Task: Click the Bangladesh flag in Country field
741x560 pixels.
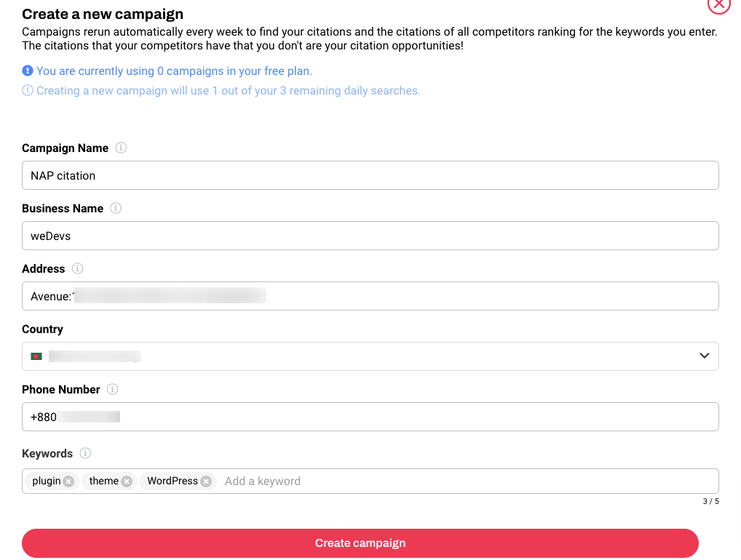Action: click(36, 356)
